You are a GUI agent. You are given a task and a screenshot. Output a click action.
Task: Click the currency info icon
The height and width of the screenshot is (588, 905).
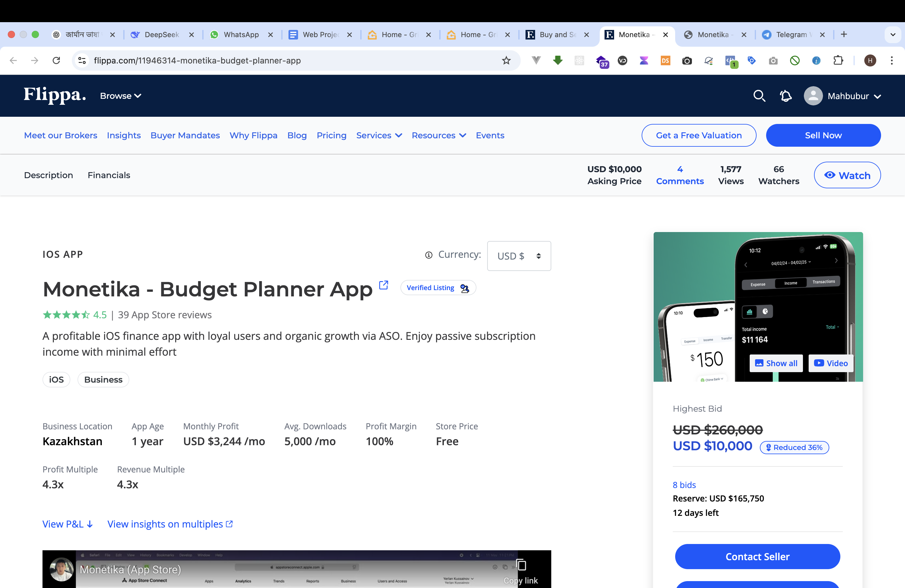[x=429, y=255]
